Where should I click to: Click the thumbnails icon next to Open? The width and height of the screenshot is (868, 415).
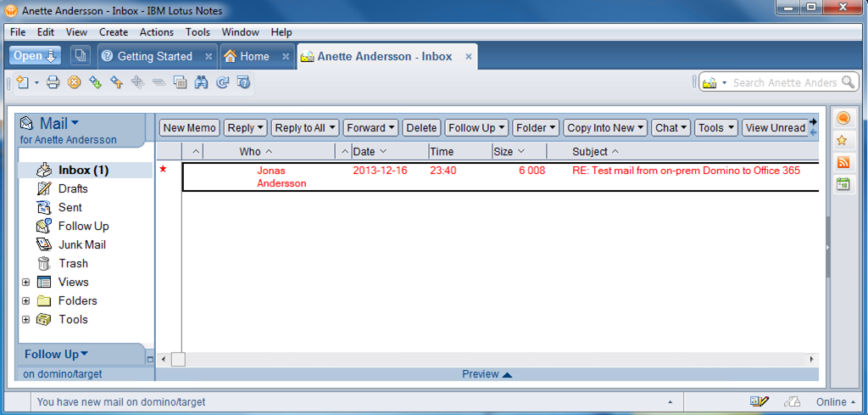point(81,55)
